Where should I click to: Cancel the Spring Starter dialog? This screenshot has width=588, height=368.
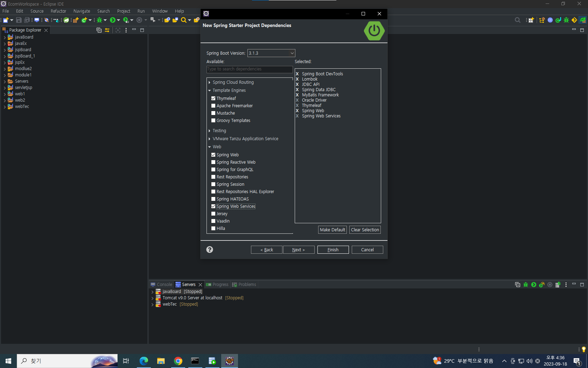tap(367, 250)
